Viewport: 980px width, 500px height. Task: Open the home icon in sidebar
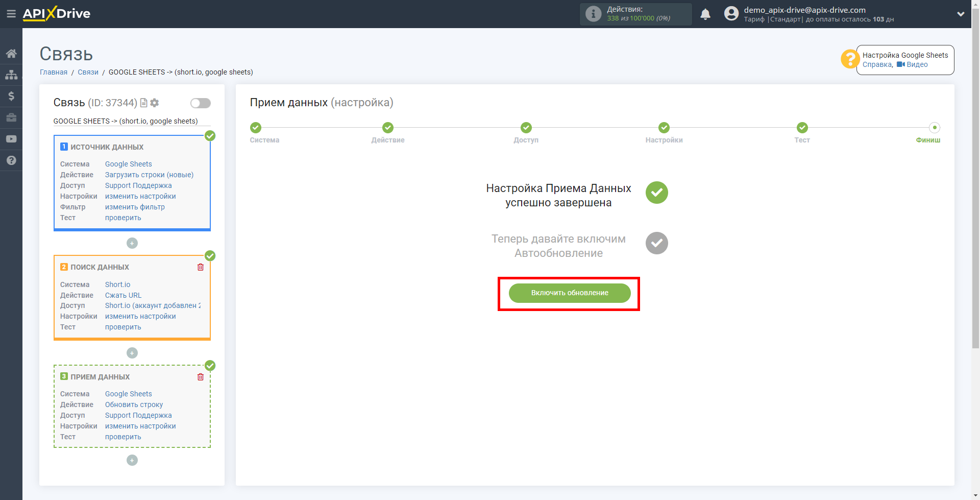tap(11, 54)
